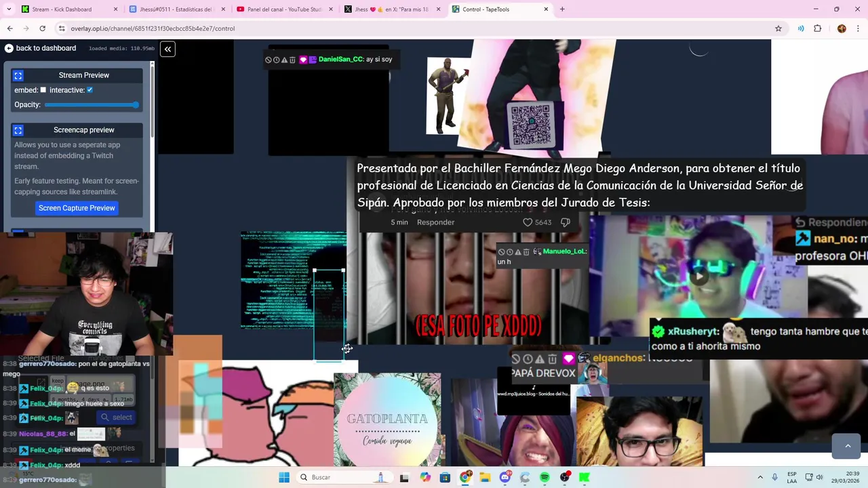Click the taskbar Buscar search box
Viewport: 868px width, 488px height.
pos(343,477)
